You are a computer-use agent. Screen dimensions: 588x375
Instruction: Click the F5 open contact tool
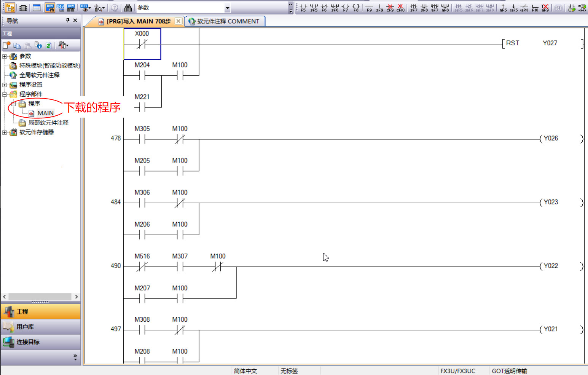[x=303, y=8]
